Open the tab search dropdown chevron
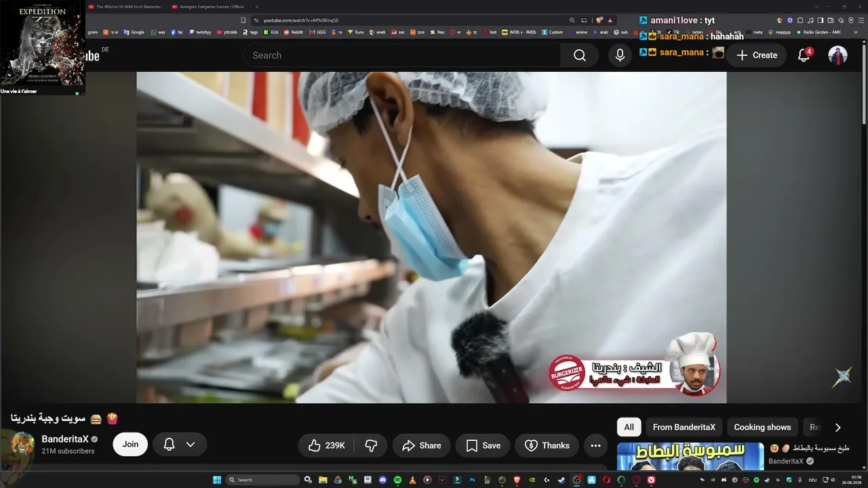The width and height of the screenshot is (868, 488). point(817,7)
